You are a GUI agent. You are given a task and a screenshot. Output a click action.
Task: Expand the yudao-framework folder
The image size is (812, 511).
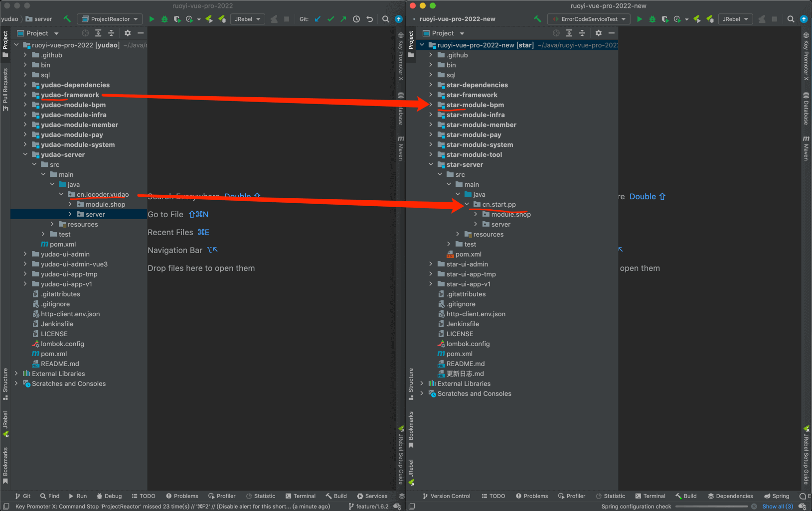click(x=25, y=95)
